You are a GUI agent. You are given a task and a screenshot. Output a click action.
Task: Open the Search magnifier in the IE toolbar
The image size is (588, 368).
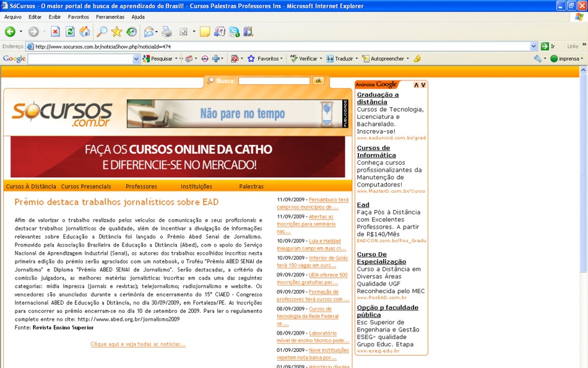102,32
